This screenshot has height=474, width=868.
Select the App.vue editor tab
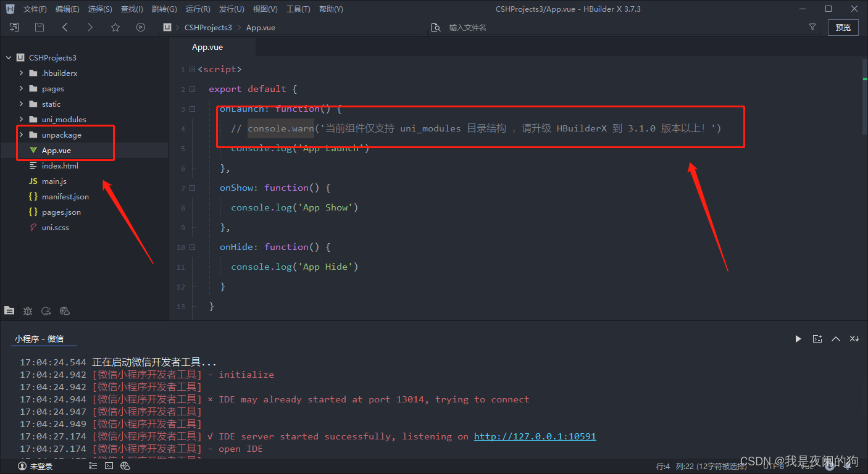(x=211, y=47)
